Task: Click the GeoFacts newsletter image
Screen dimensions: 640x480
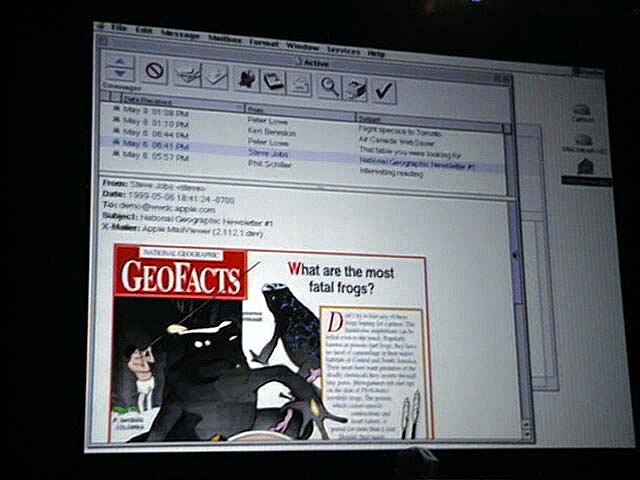Action: pyautogui.click(x=270, y=344)
